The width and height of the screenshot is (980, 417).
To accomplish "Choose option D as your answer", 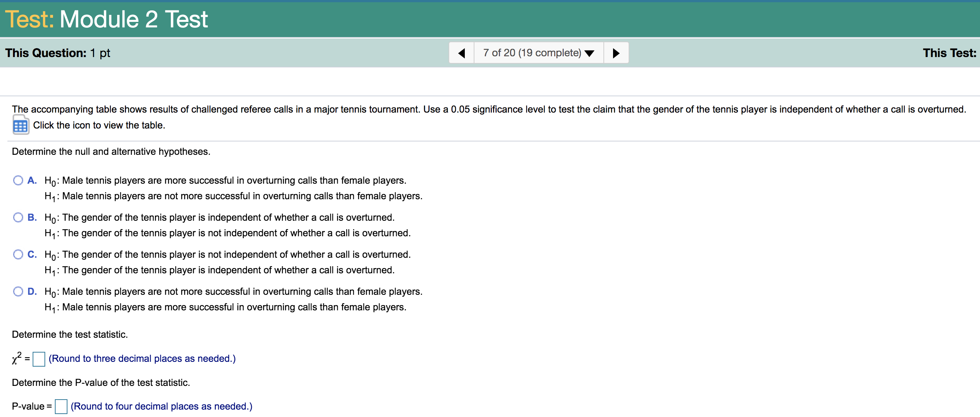I will click(18, 291).
